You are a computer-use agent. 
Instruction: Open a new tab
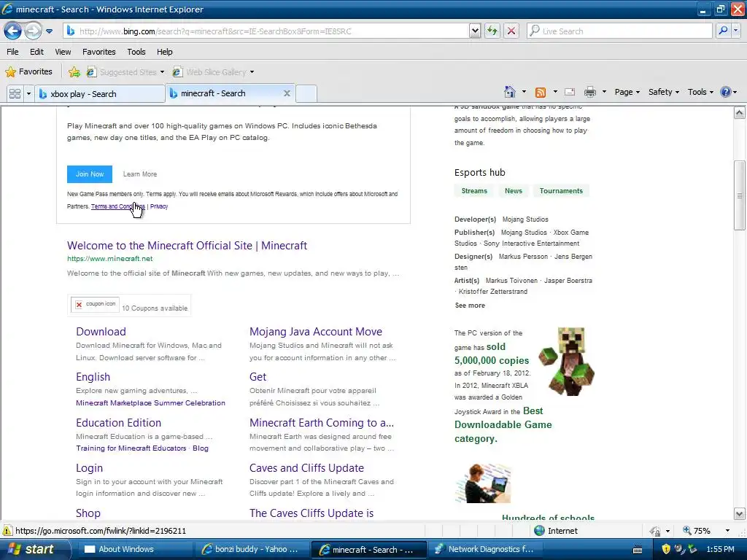[x=306, y=94]
